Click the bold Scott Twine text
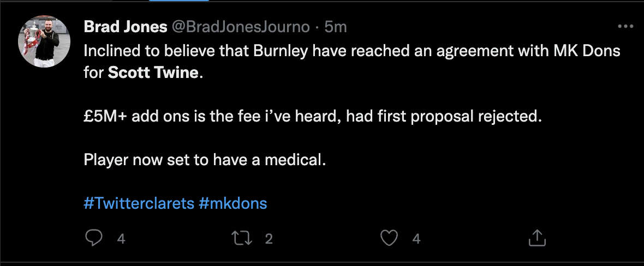Image resolution: width=644 pixels, height=266 pixels. point(153,73)
